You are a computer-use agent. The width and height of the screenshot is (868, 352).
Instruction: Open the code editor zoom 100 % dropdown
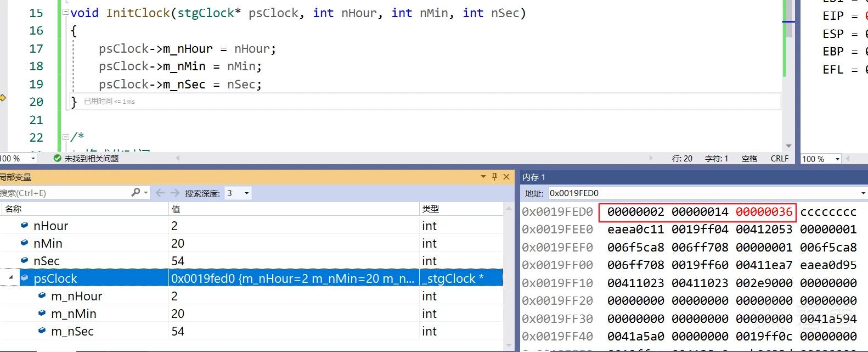click(x=33, y=159)
